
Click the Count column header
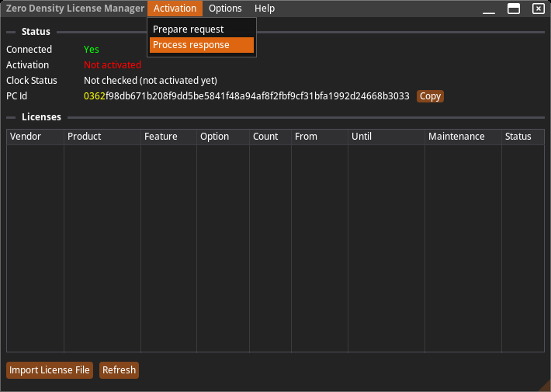click(x=270, y=137)
